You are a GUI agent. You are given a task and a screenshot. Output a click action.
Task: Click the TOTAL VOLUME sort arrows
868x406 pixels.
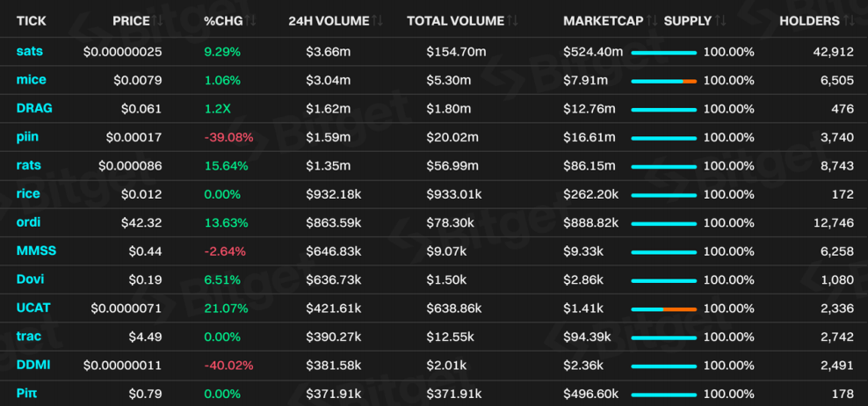513,20
